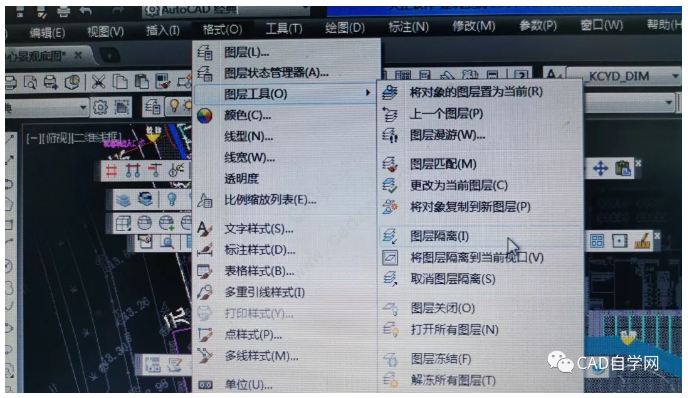Screen dimensions: 688x398
Task: Select 图层冻结(F) entry
Action: (x=480, y=359)
